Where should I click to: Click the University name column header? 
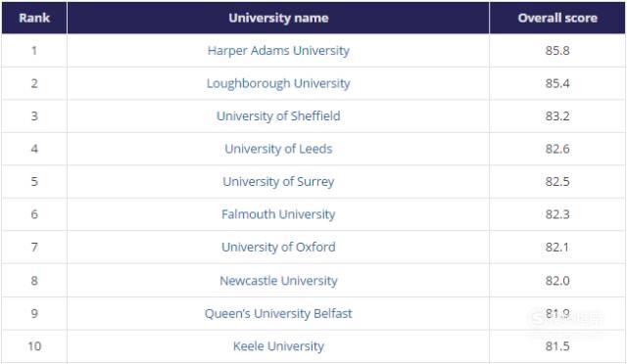[x=278, y=18]
